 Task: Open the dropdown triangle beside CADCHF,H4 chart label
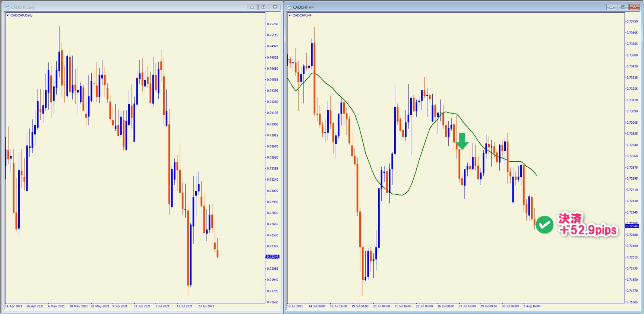click(x=290, y=15)
